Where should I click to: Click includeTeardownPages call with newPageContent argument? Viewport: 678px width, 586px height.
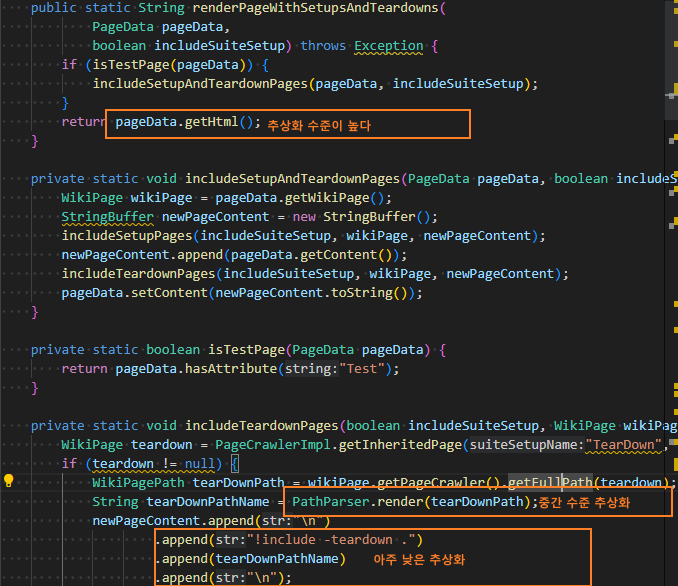(x=138, y=274)
